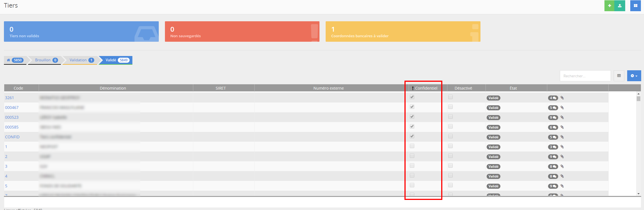Click the home icon in status breadcrumb
This screenshot has height=210, width=644.
pyautogui.click(x=8, y=60)
